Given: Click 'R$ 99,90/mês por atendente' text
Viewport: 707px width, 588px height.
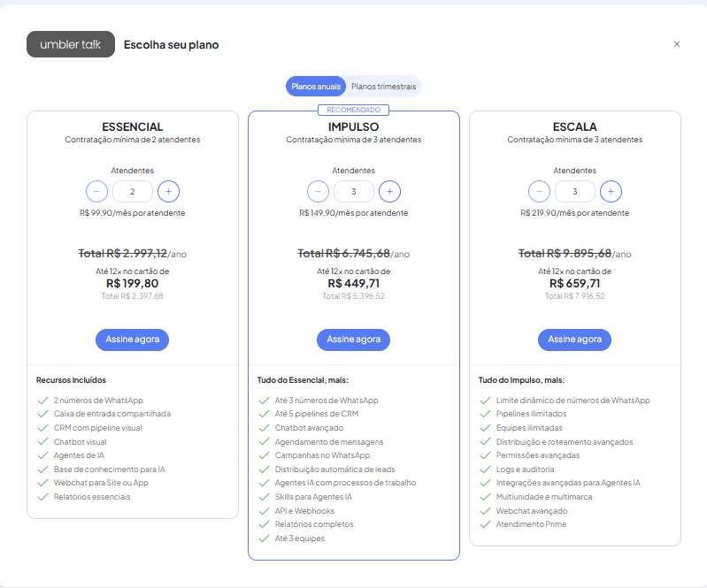Looking at the screenshot, I should pyautogui.click(x=133, y=213).
